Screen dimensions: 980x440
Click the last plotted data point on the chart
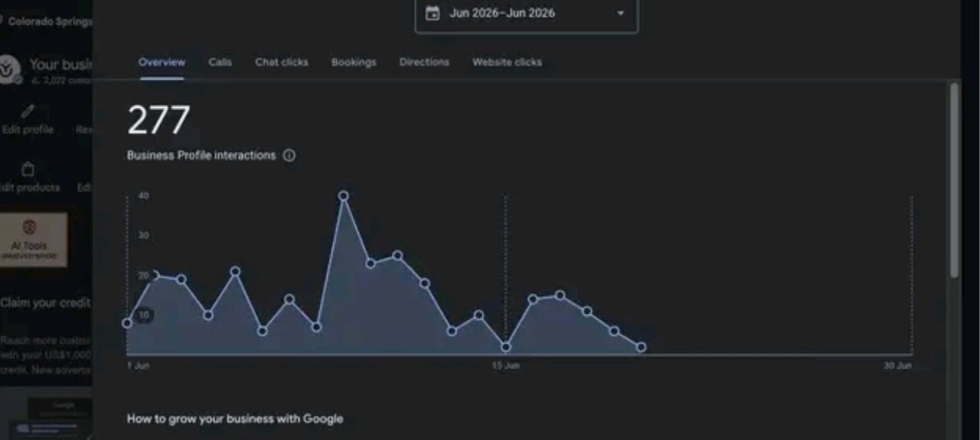(x=641, y=347)
